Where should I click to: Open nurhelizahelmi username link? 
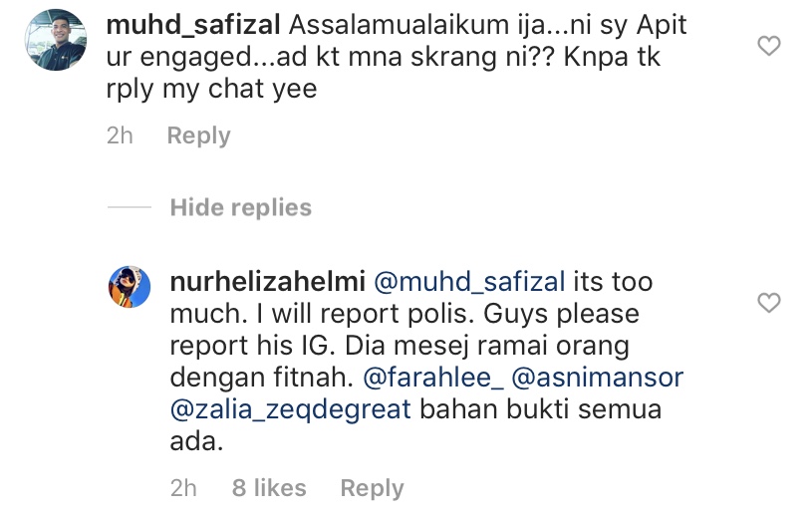tap(268, 282)
